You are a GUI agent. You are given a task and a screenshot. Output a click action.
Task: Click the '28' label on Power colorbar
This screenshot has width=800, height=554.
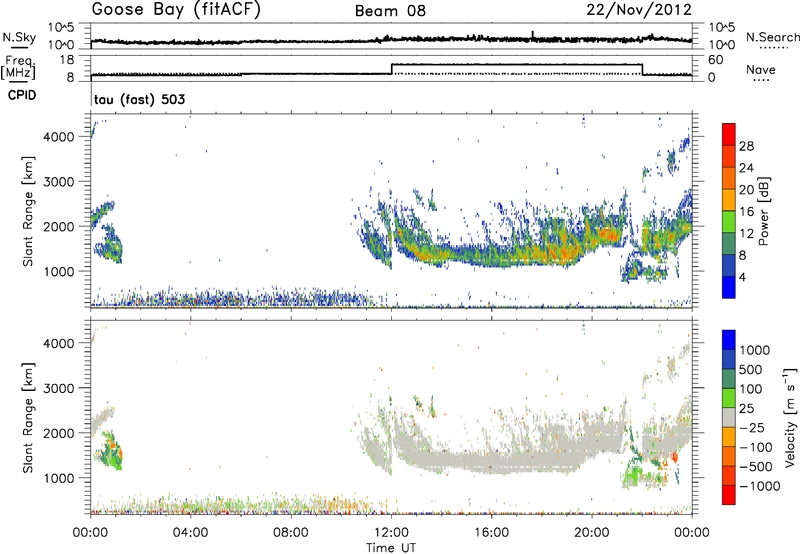746,146
